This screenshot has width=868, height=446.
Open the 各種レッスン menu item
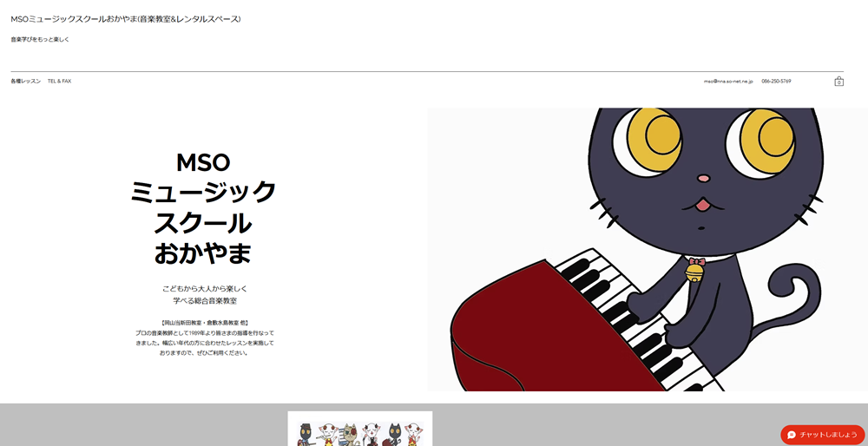[25, 82]
